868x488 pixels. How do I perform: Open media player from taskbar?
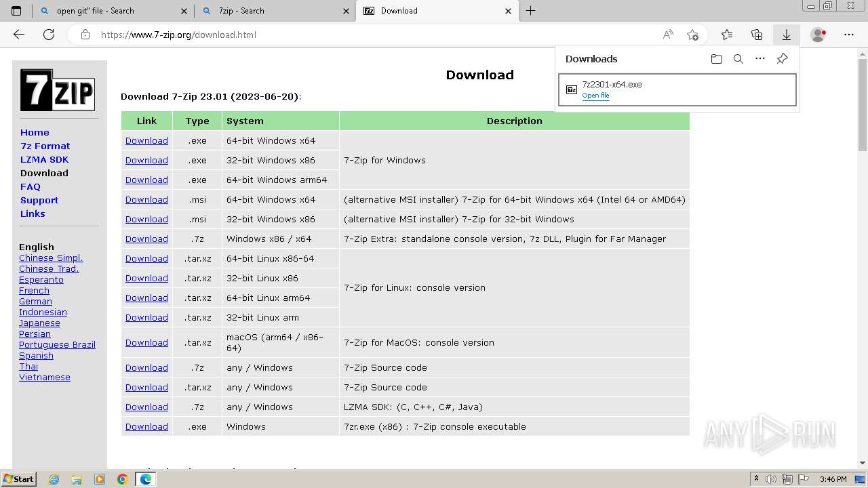[x=100, y=479]
